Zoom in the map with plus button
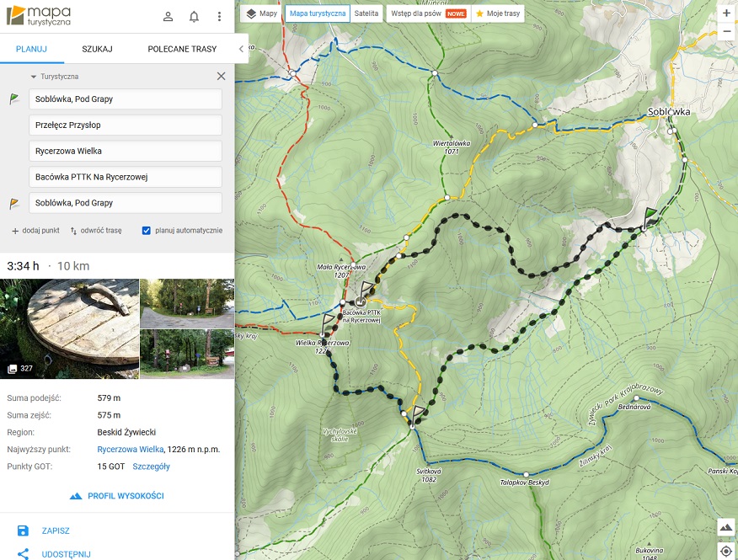The width and height of the screenshot is (738, 560). 726,13
